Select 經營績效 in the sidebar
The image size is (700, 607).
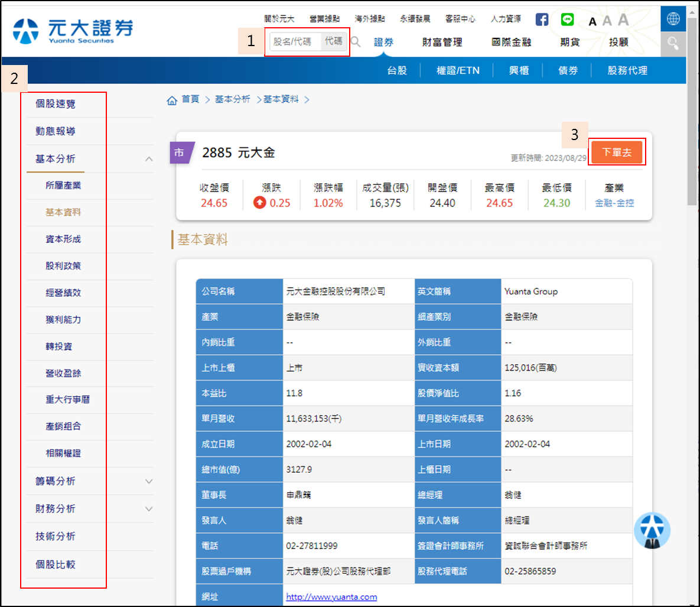click(63, 293)
